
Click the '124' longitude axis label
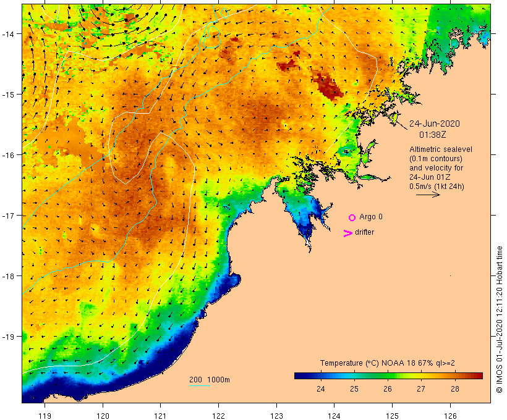click(334, 416)
